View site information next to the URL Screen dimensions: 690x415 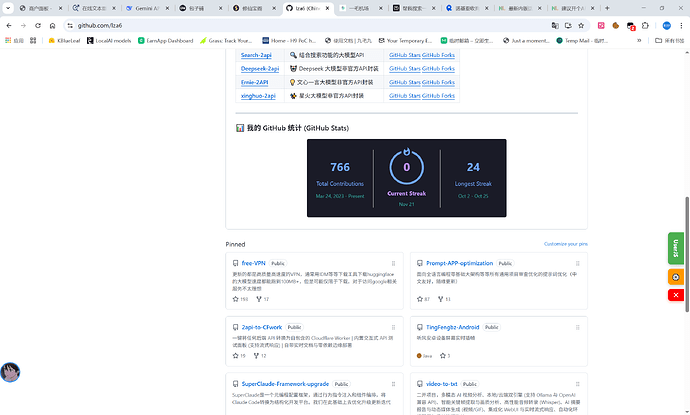pyautogui.click(x=70, y=26)
